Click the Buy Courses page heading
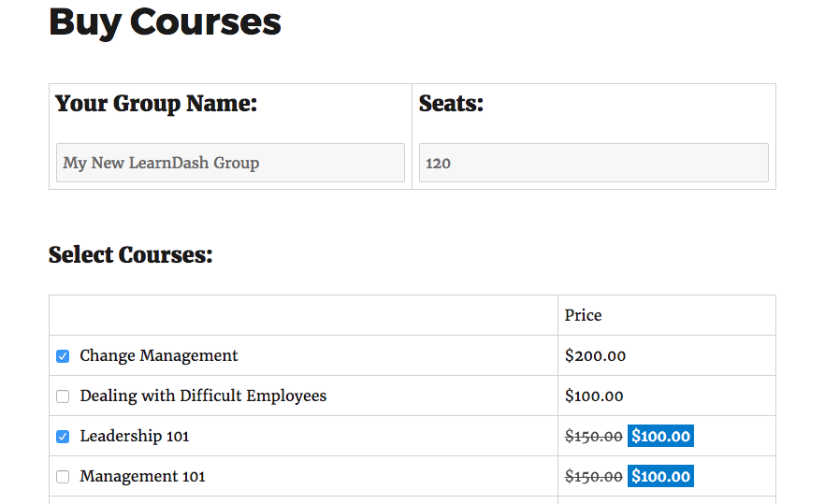 [x=165, y=22]
